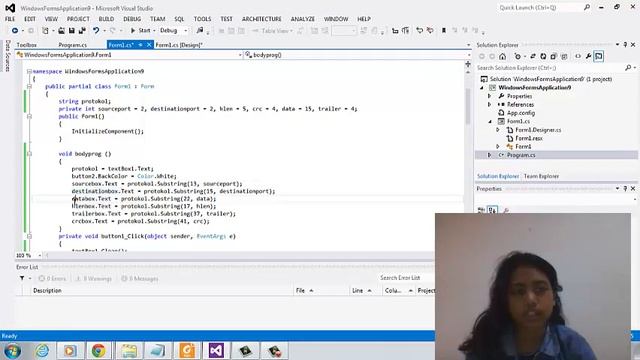Switch to the Team Explorer tab

(x=541, y=176)
